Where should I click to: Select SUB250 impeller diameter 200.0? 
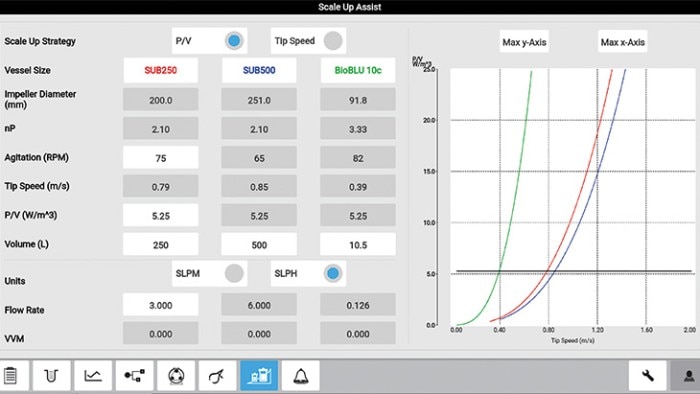click(x=161, y=100)
